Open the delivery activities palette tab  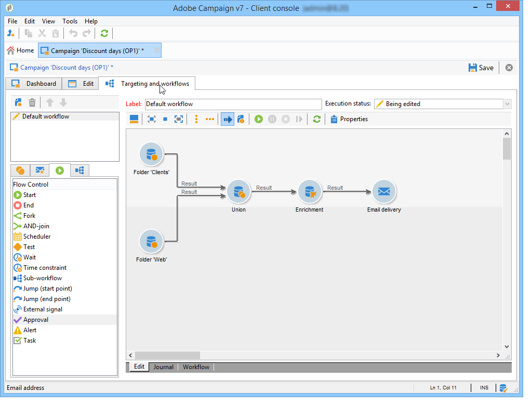39,171
